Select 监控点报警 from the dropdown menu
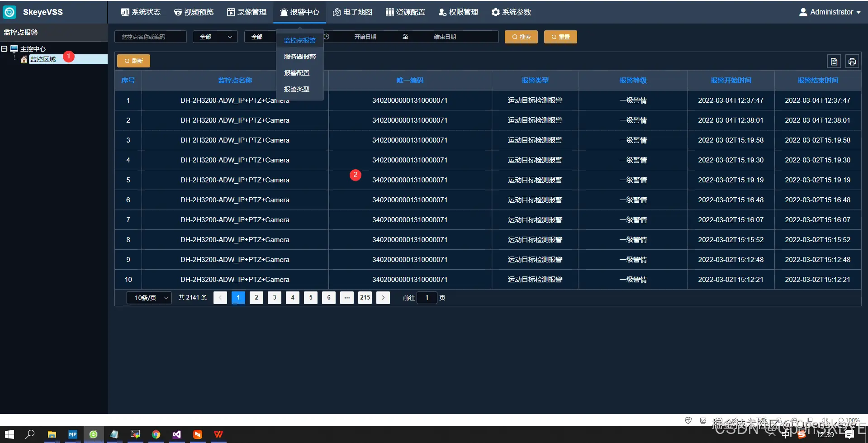The image size is (868, 443). [300, 40]
